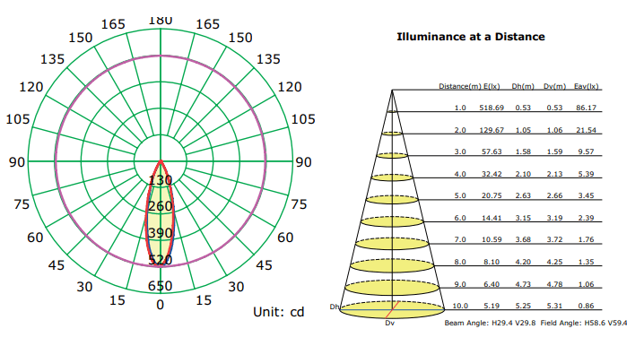
Task: Click the distance value 10.0
Action: coord(460,306)
